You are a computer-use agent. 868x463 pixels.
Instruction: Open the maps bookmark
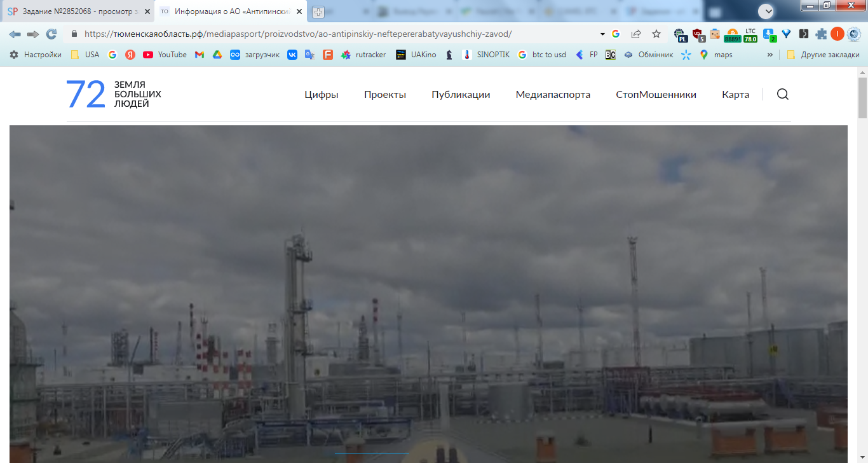(716, 55)
